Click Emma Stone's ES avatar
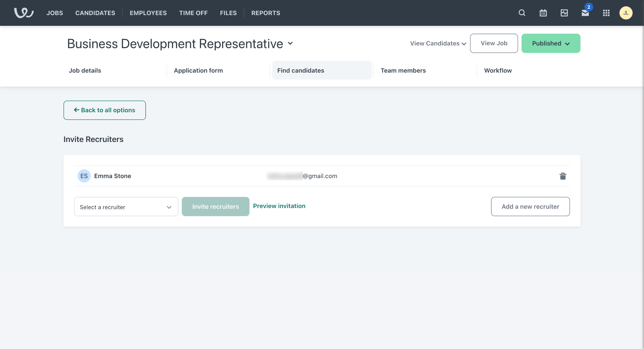The height and width of the screenshot is (349, 644). point(84,176)
